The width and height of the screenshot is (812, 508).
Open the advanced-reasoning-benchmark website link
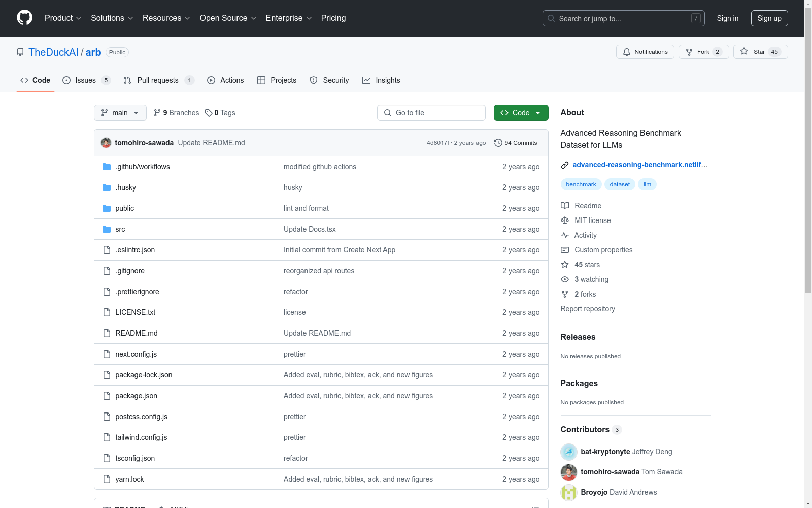point(640,165)
